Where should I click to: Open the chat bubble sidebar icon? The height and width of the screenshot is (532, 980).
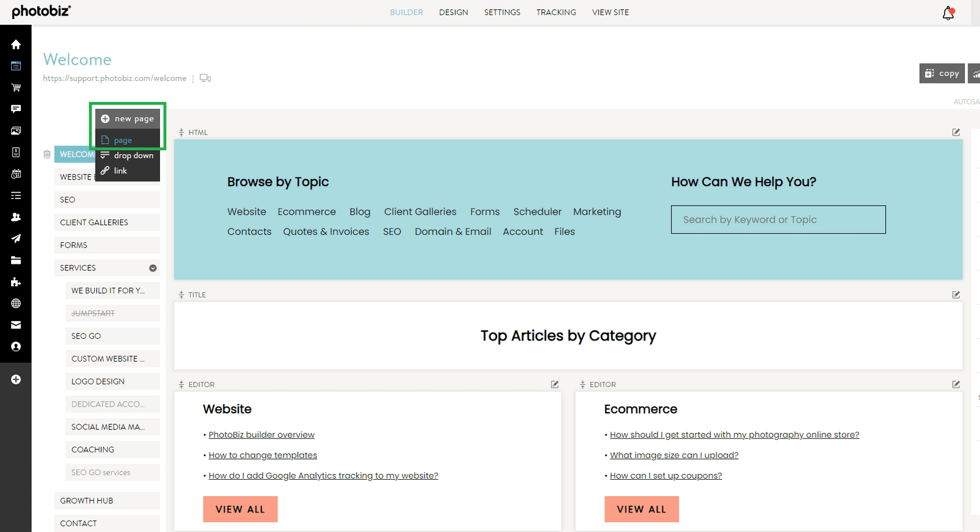coord(16,109)
